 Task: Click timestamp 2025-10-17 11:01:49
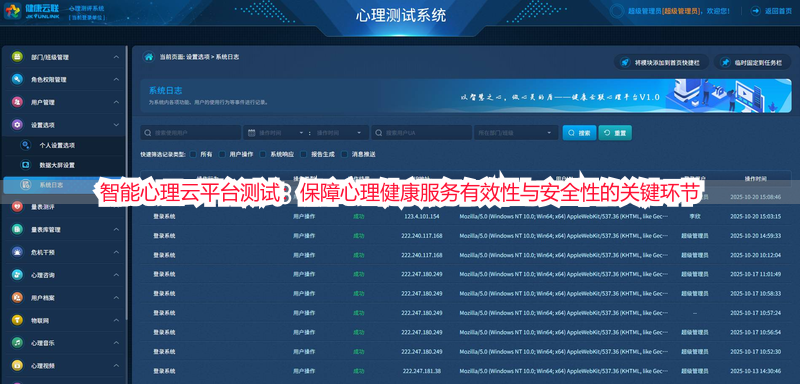click(x=755, y=274)
